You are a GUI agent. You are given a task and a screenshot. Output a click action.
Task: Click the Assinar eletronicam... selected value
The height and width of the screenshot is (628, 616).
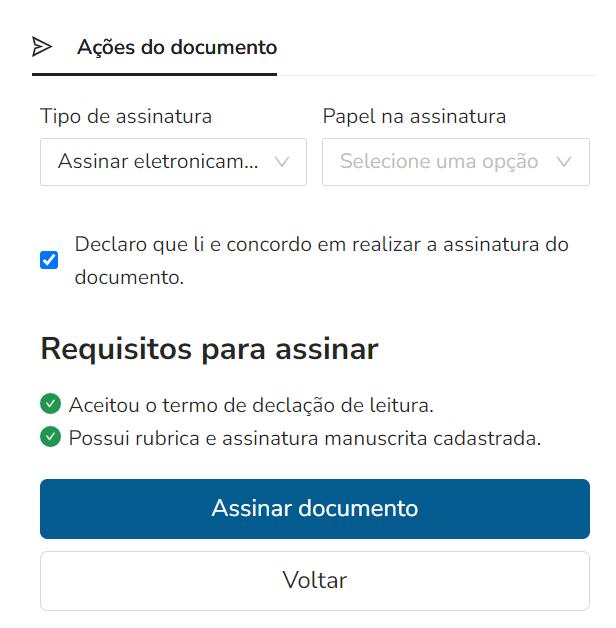coord(158,161)
